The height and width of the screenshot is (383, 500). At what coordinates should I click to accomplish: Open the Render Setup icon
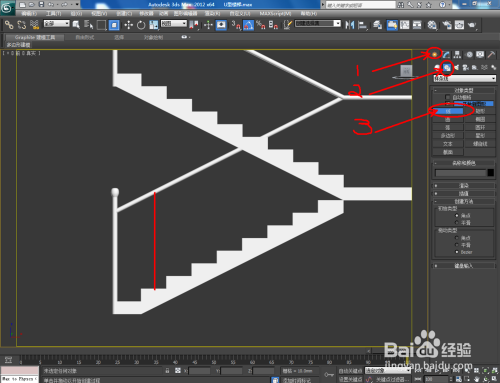(447, 25)
